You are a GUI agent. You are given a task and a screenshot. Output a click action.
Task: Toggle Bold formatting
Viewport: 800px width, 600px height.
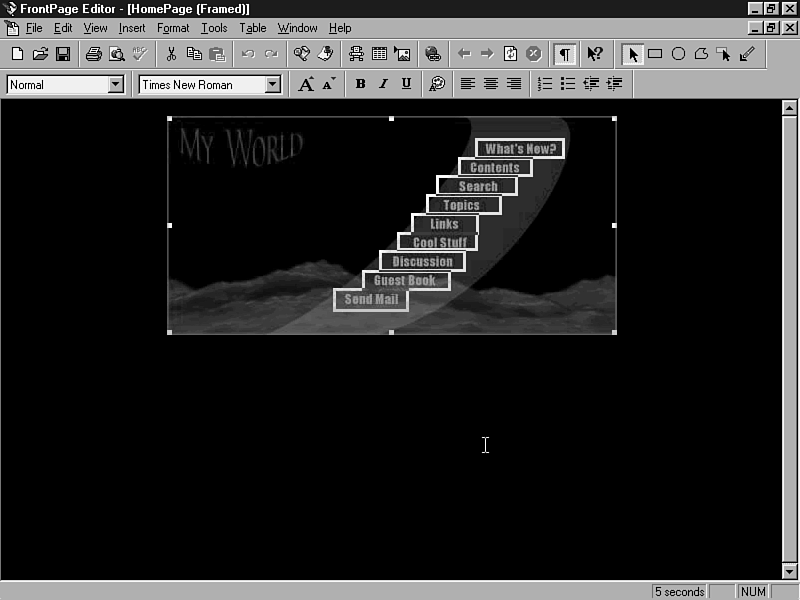[360, 85]
